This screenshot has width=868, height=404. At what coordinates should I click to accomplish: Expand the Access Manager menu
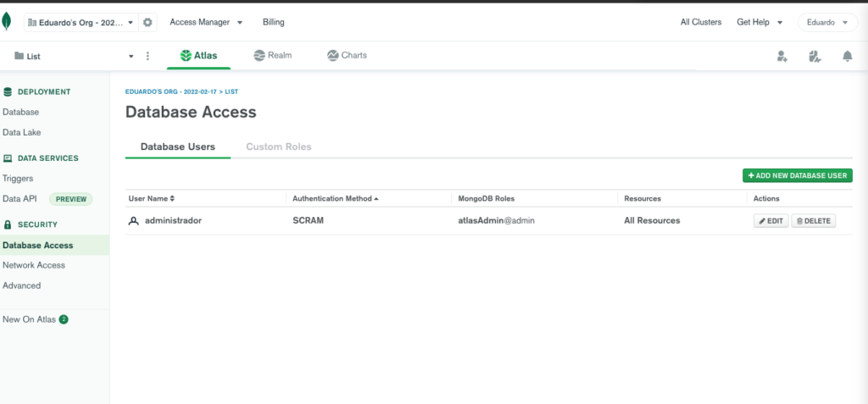coord(206,22)
